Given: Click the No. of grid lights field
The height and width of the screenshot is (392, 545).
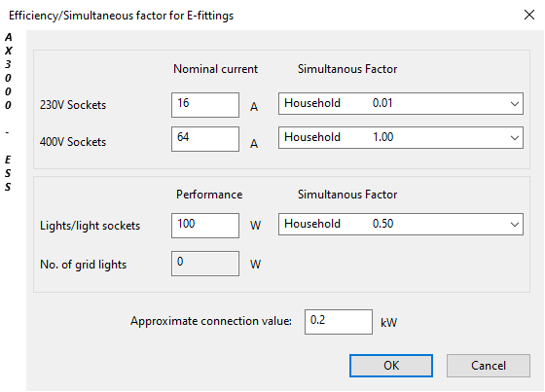Looking at the screenshot, I should point(205,264).
